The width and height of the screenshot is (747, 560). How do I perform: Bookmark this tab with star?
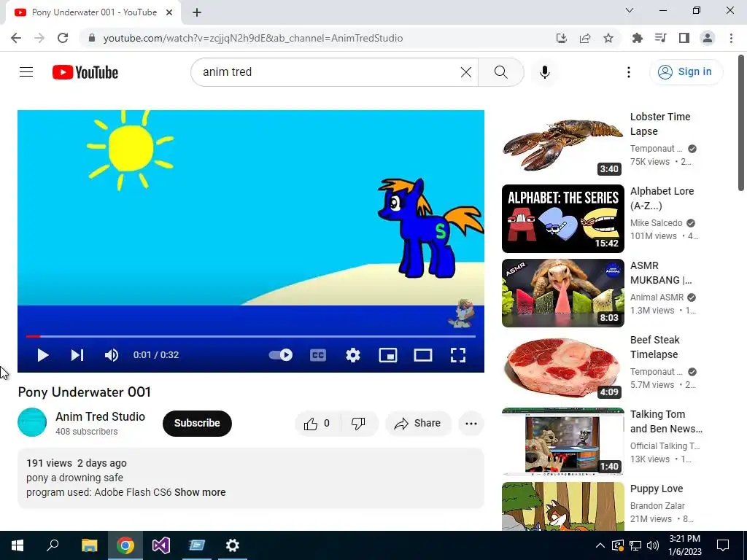pyautogui.click(x=608, y=38)
